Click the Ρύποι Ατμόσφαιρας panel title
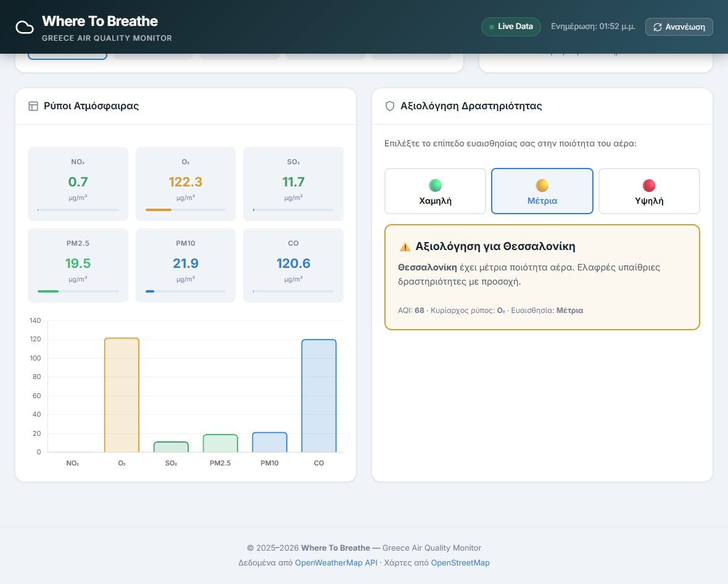This screenshot has width=728, height=584. (91, 106)
